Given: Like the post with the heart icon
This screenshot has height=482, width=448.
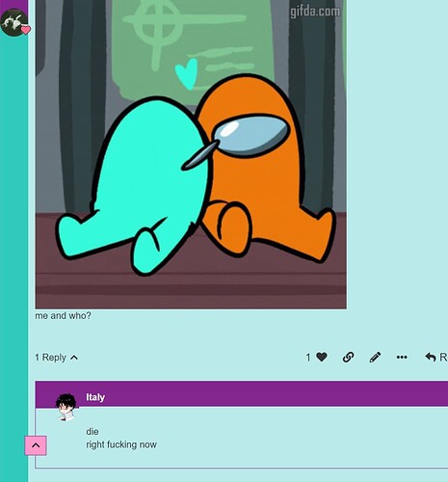Looking at the screenshot, I should click(322, 357).
